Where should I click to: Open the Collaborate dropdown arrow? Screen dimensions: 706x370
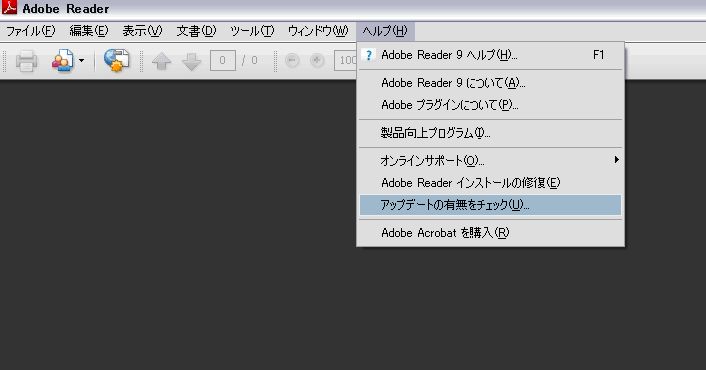(x=81, y=60)
